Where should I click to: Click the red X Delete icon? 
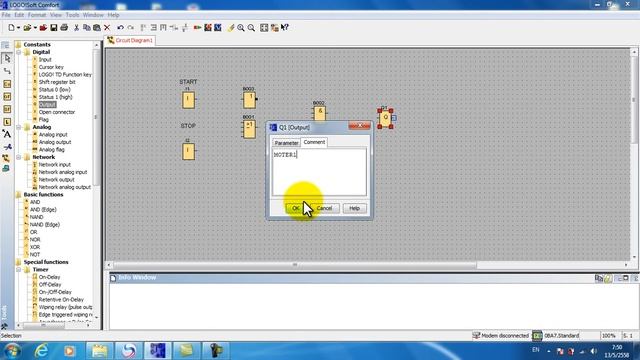click(x=107, y=28)
